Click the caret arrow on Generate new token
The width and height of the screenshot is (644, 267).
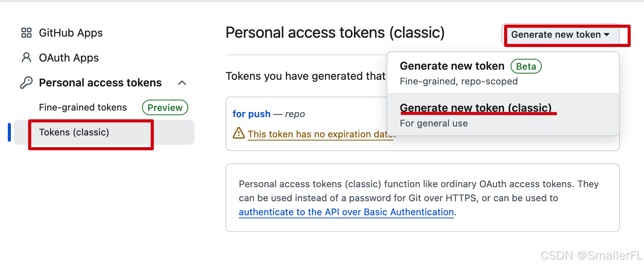607,35
